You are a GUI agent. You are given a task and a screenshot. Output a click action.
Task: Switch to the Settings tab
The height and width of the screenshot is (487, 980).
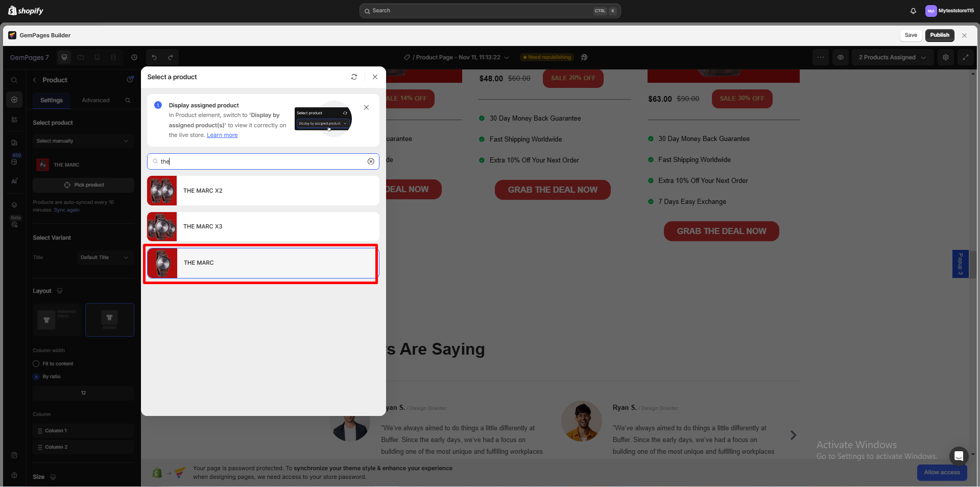pyautogui.click(x=52, y=100)
